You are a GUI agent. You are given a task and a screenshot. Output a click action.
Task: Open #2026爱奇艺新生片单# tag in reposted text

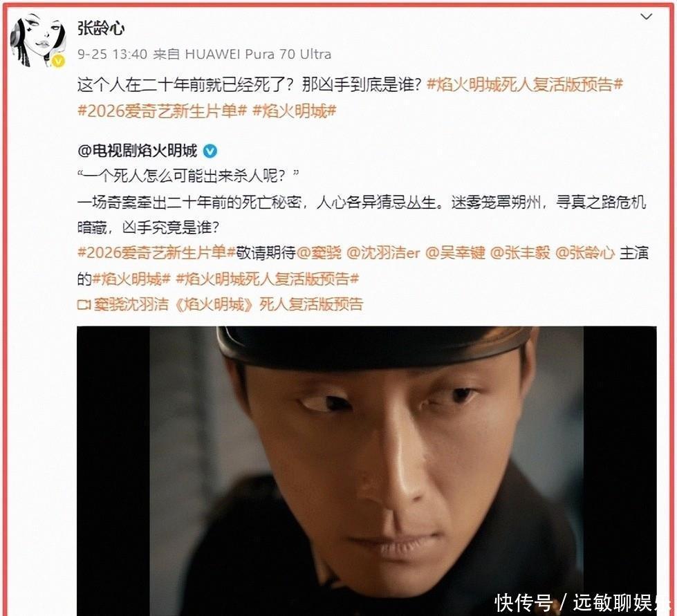click(156, 252)
